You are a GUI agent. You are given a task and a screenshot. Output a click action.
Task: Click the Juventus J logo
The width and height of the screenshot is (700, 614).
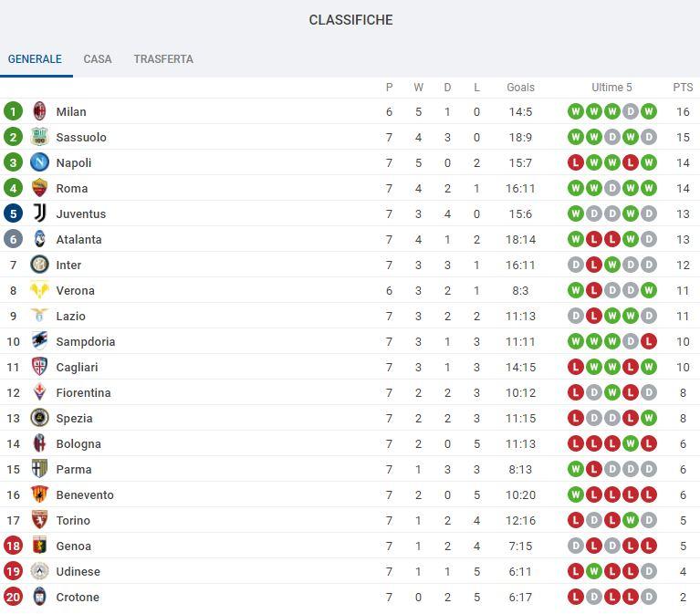tap(39, 213)
